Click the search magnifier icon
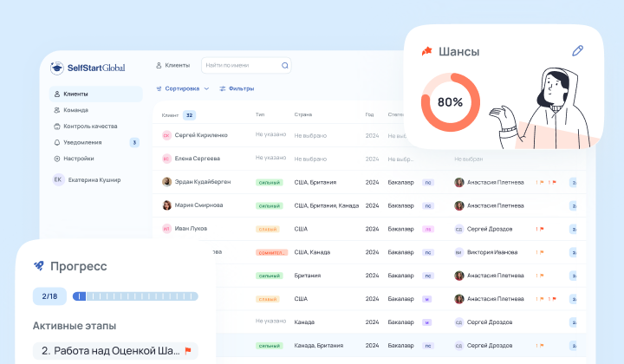Viewport: 624px width, 364px height. (x=284, y=65)
